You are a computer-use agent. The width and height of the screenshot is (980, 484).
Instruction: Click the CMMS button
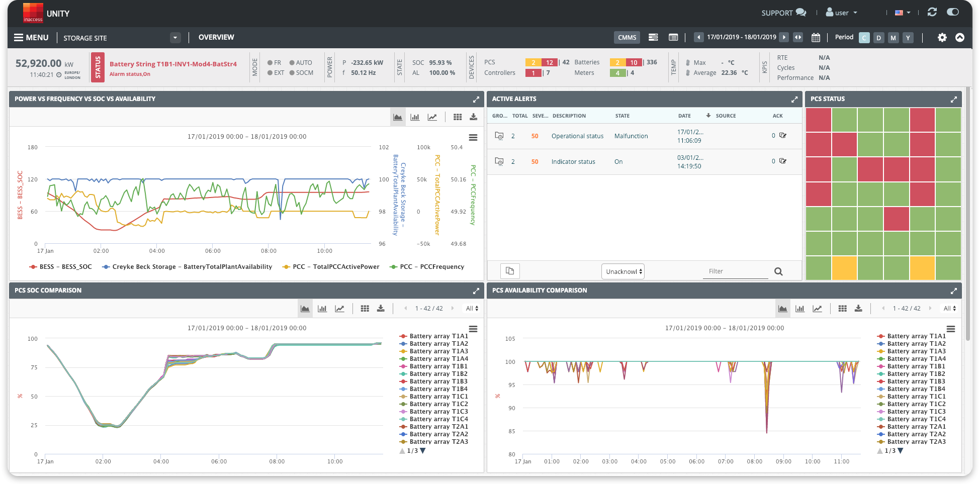point(627,37)
